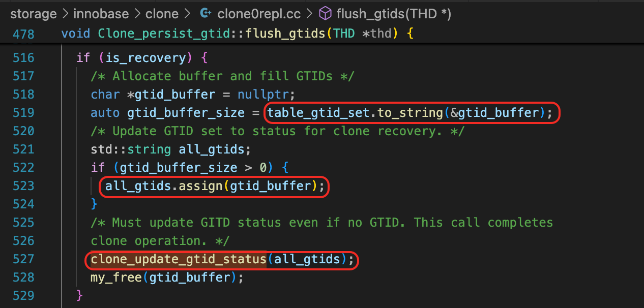Click the C++ file icon in breadcrumbs
644x308 pixels.
(206, 14)
